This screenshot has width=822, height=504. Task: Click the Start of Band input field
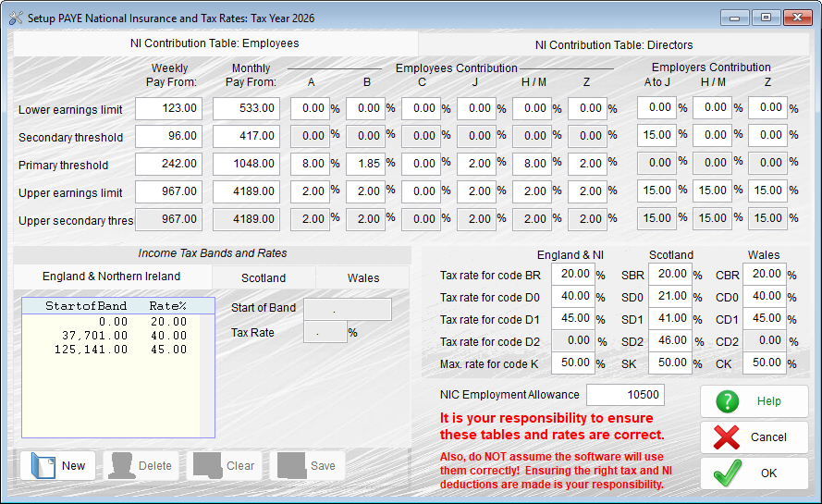(x=348, y=310)
